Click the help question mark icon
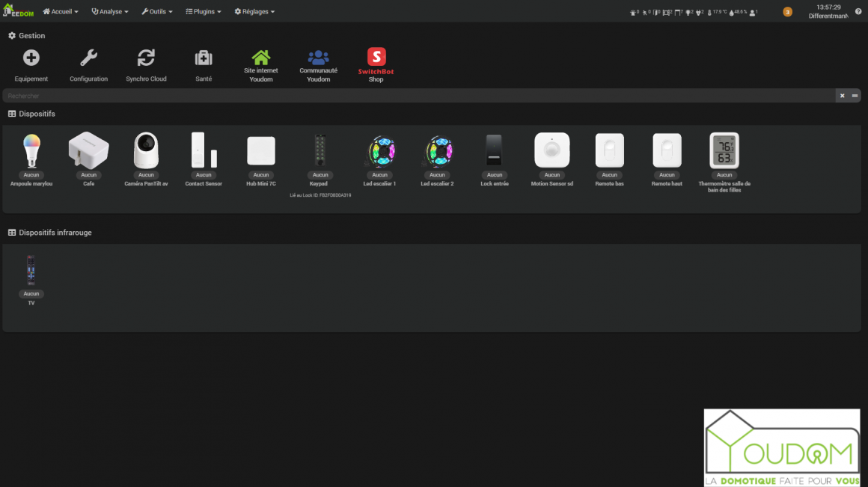 click(x=858, y=12)
